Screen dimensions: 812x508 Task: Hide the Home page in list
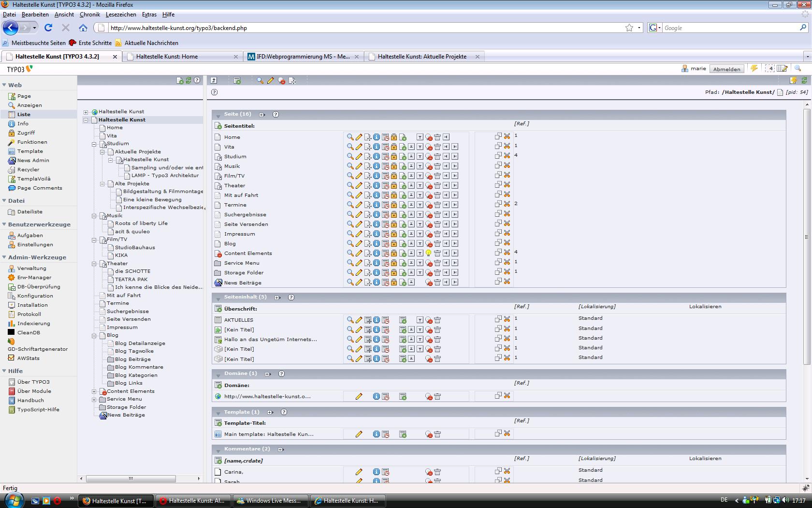428,137
